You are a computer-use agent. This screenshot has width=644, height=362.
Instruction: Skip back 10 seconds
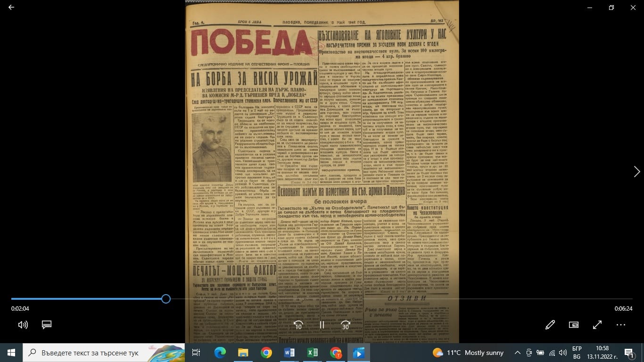298,325
